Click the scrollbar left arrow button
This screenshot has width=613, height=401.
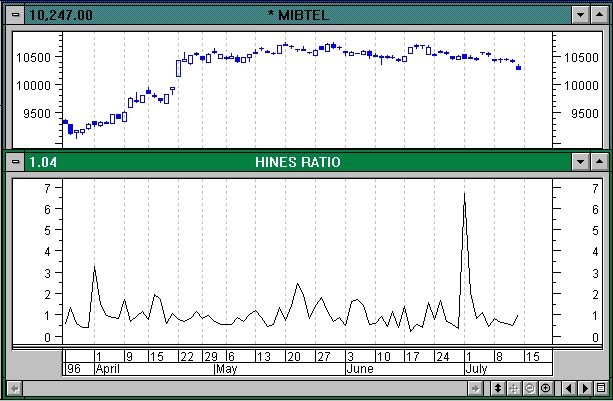point(14,388)
